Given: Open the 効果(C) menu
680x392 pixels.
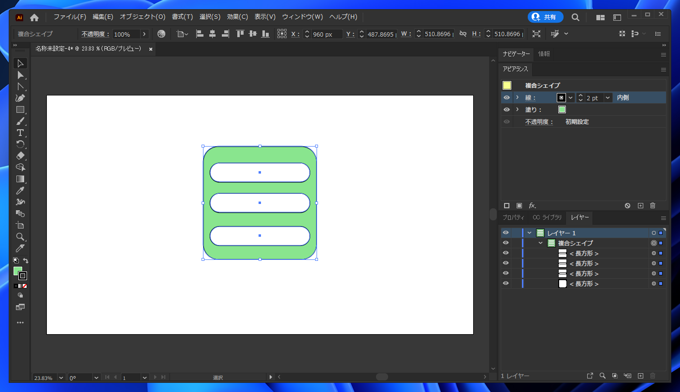Looking at the screenshot, I should pyautogui.click(x=237, y=17).
